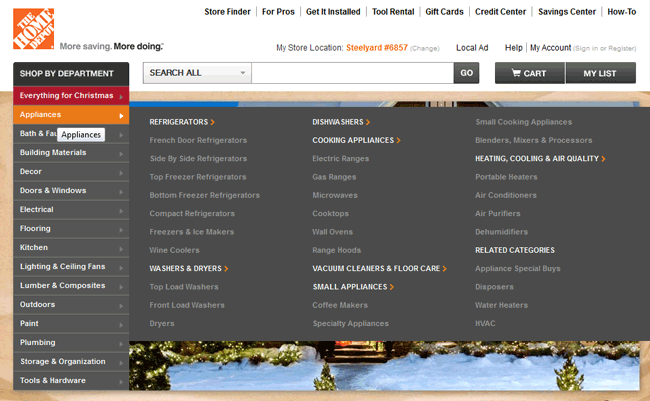Select Gas Ranges

tap(334, 177)
